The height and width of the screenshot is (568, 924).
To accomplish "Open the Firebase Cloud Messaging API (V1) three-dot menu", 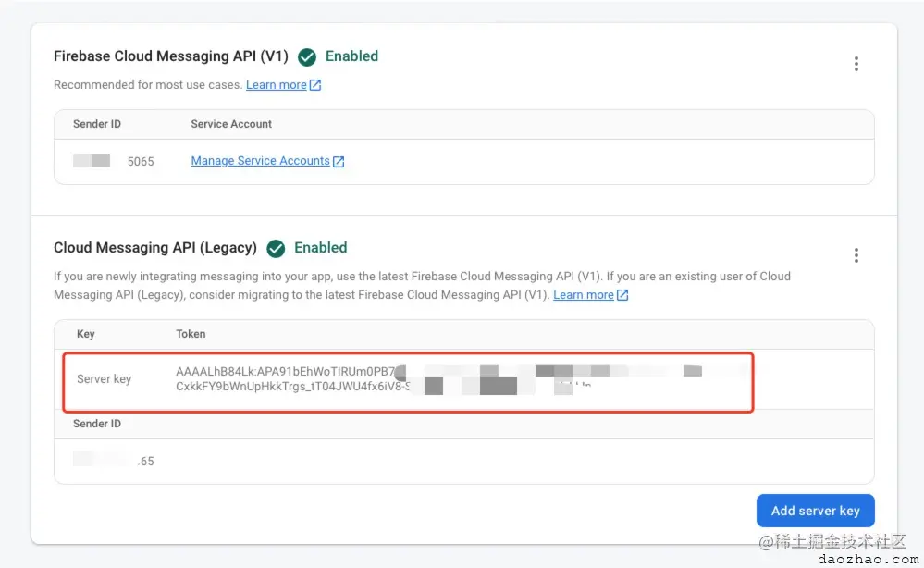I will click(x=856, y=64).
